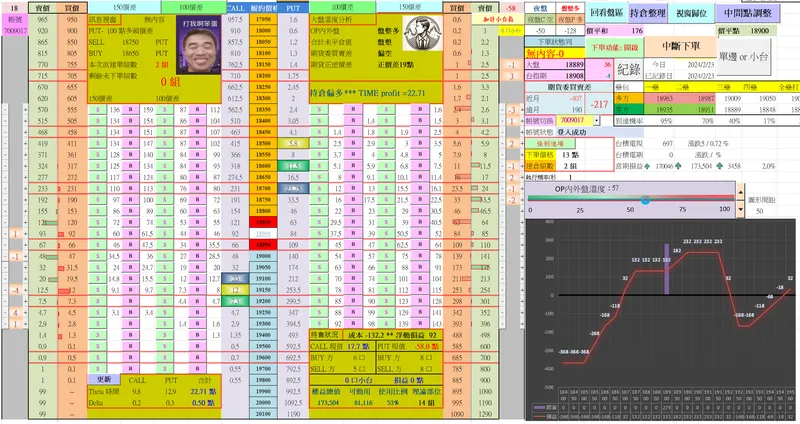Click the analyst sketch icon in 大盤溫度分析 panel
This screenshot has width=800, height=424.
pyautogui.click(x=422, y=34)
